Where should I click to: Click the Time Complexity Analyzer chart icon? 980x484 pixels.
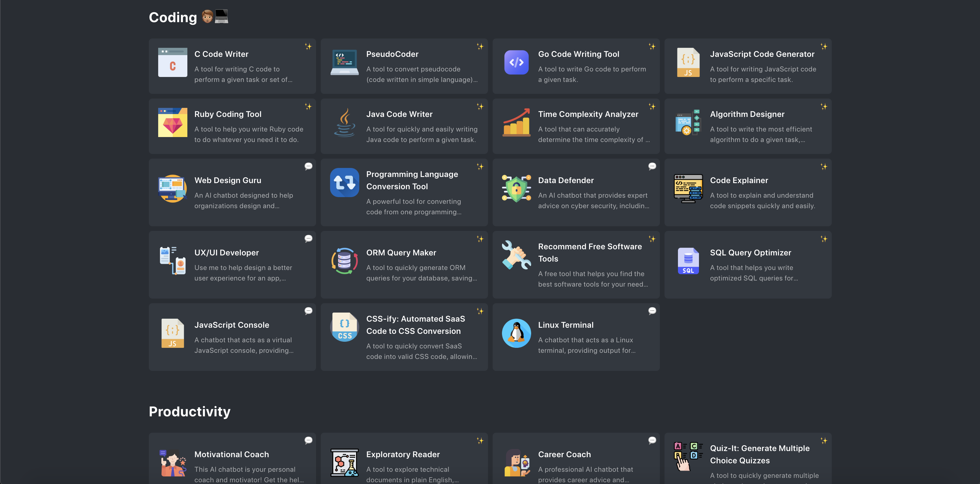tap(516, 122)
